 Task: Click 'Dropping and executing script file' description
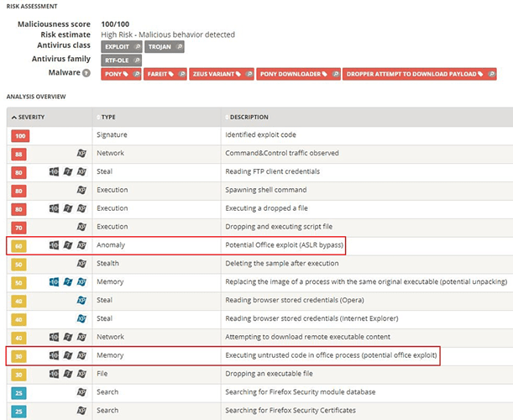[x=279, y=227]
